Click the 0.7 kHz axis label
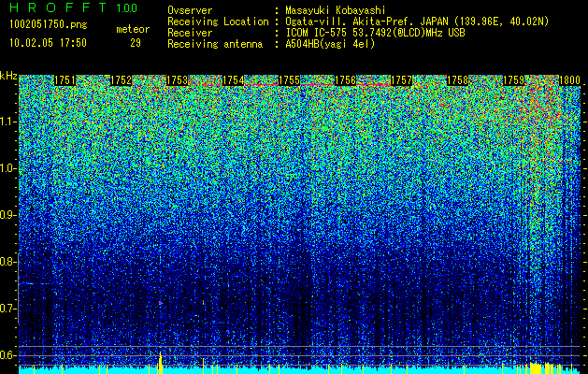 7,309
